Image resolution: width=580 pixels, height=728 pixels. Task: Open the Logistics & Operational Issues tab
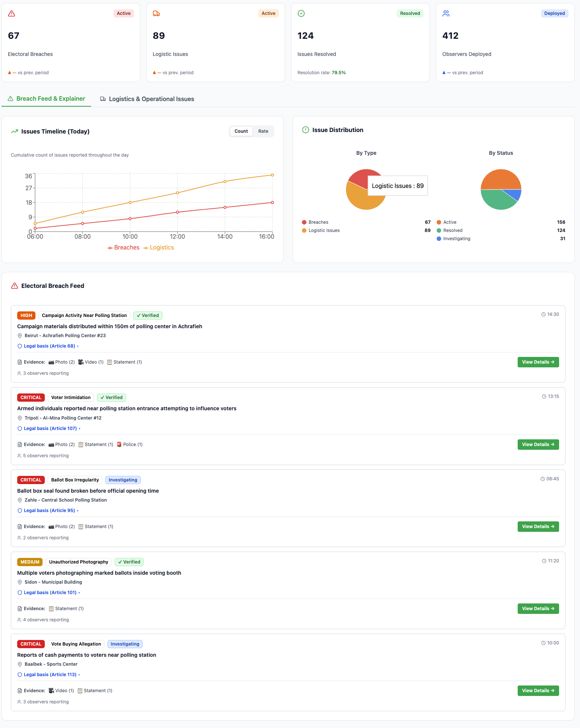tap(147, 99)
